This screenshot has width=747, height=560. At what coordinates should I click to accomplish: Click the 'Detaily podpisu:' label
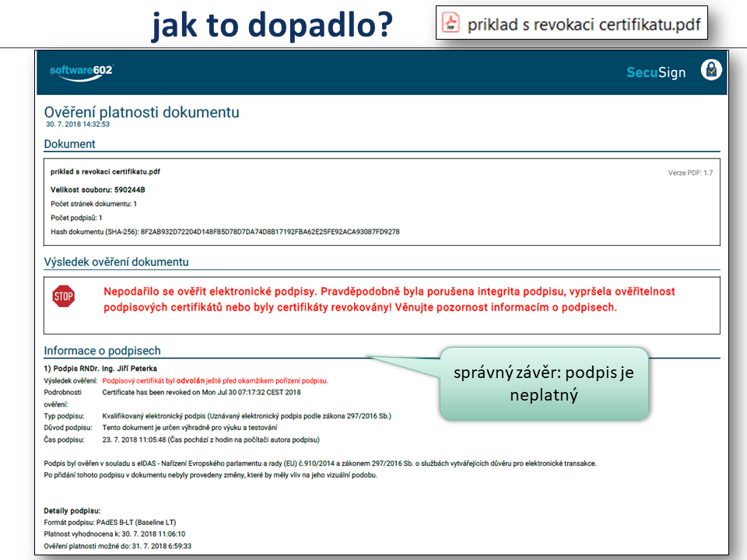tap(72, 511)
